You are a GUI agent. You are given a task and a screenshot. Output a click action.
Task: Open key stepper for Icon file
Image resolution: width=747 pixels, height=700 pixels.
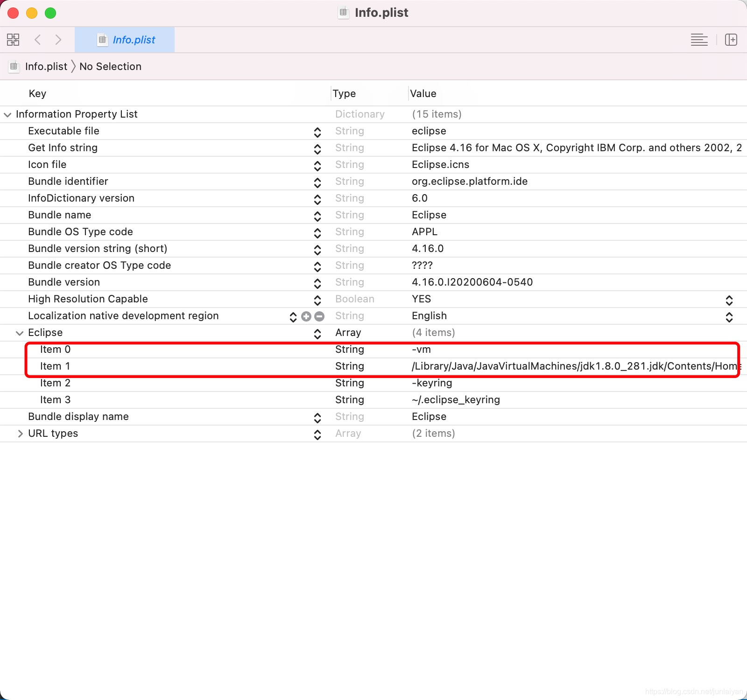pyautogui.click(x=317, y=166)
